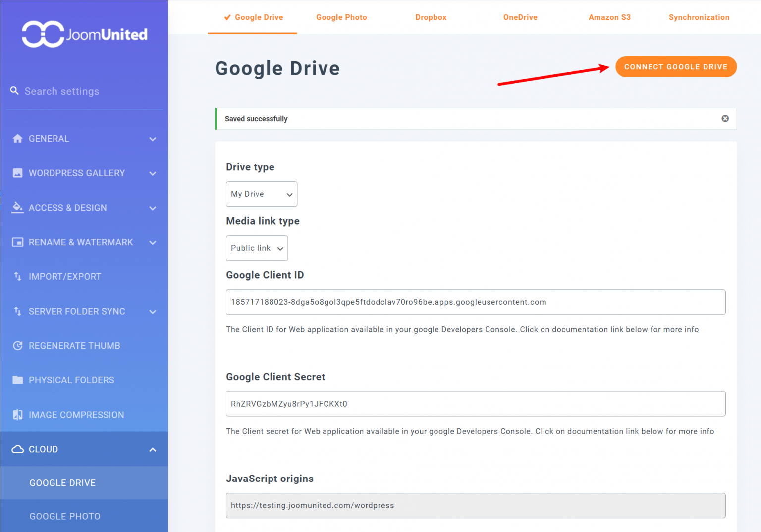Image resolution: width=761 pixels, height=532 pixels.
Task: Expand the WordPress Gallery chevron
Action: (153, 174)
